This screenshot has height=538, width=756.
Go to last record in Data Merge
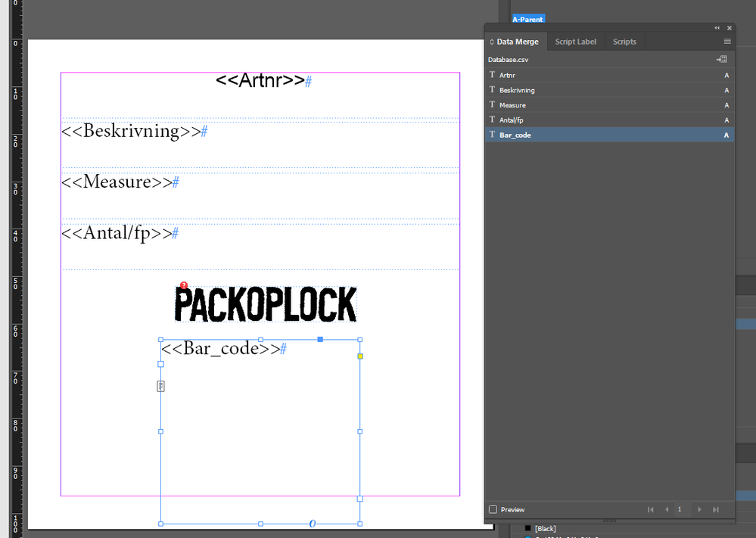716,509
